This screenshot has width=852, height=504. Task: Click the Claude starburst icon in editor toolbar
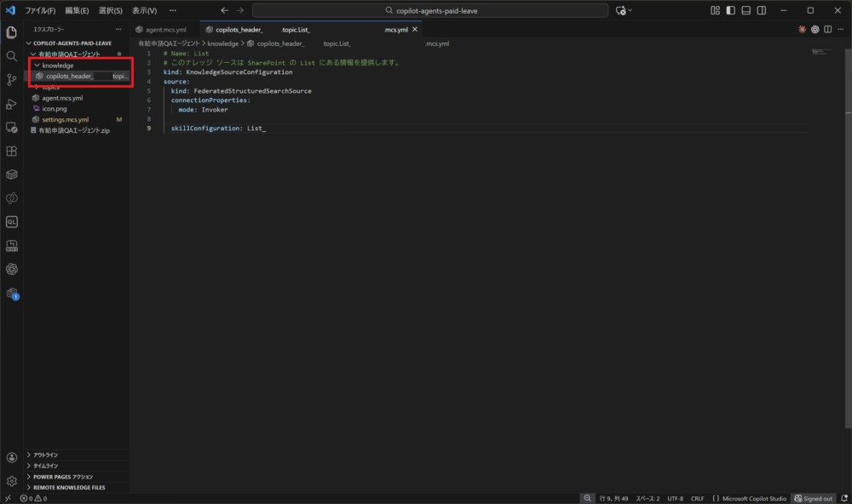(802, 29)
